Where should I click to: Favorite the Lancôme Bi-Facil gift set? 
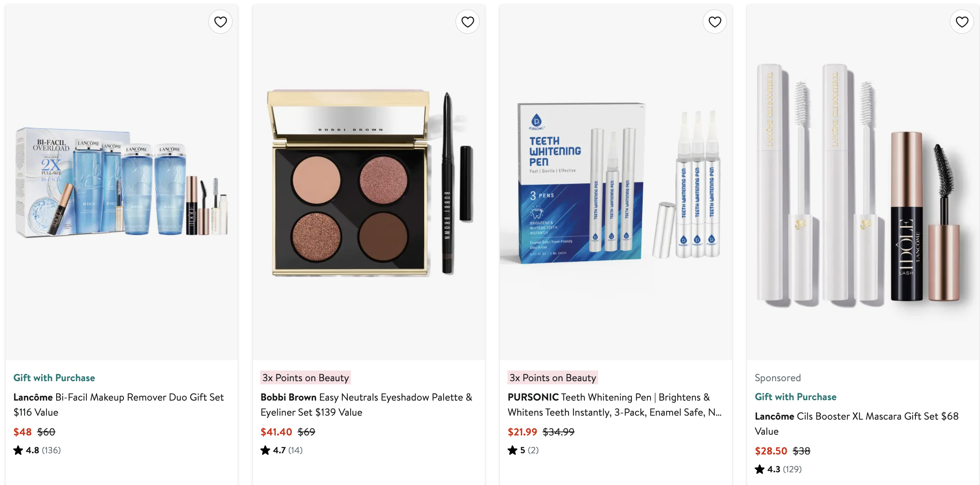[x=220, y=22]
